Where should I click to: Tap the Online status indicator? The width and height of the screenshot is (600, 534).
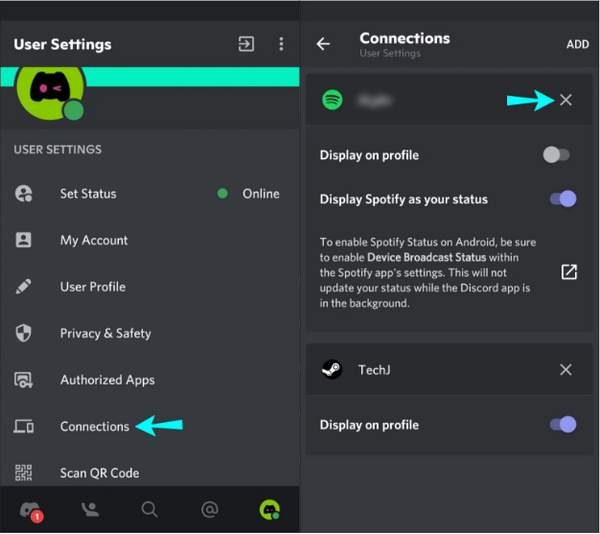pos(248,194)
